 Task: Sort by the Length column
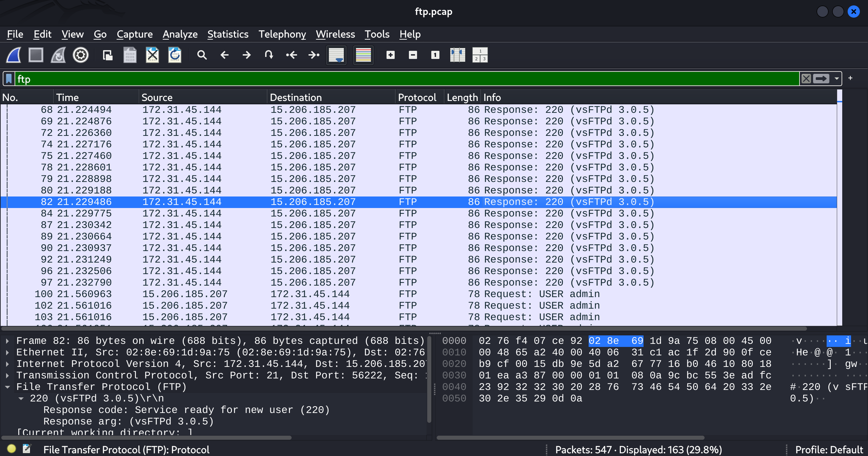point(462,98)
